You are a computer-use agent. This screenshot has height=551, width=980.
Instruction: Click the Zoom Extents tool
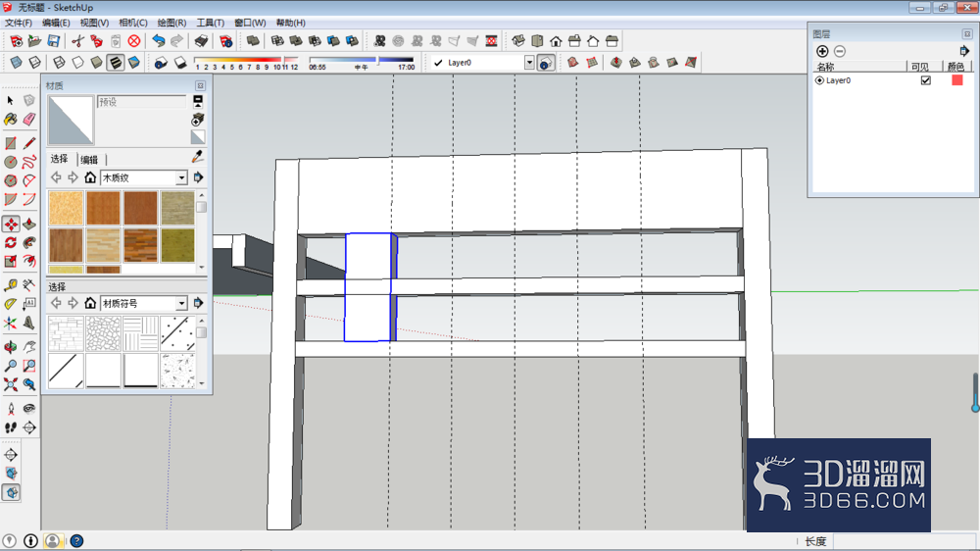(x=10, y=384)
